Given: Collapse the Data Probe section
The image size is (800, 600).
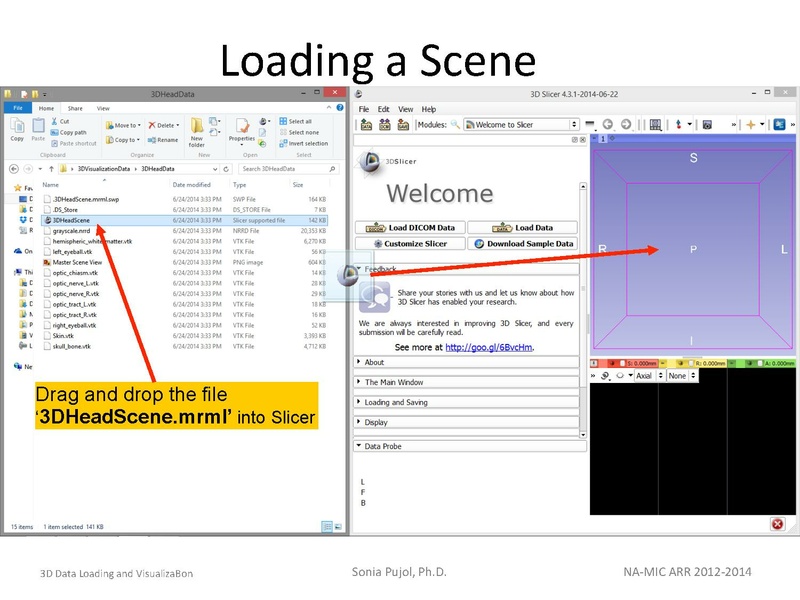Looking at the screenshot, I should coord(470,446).
